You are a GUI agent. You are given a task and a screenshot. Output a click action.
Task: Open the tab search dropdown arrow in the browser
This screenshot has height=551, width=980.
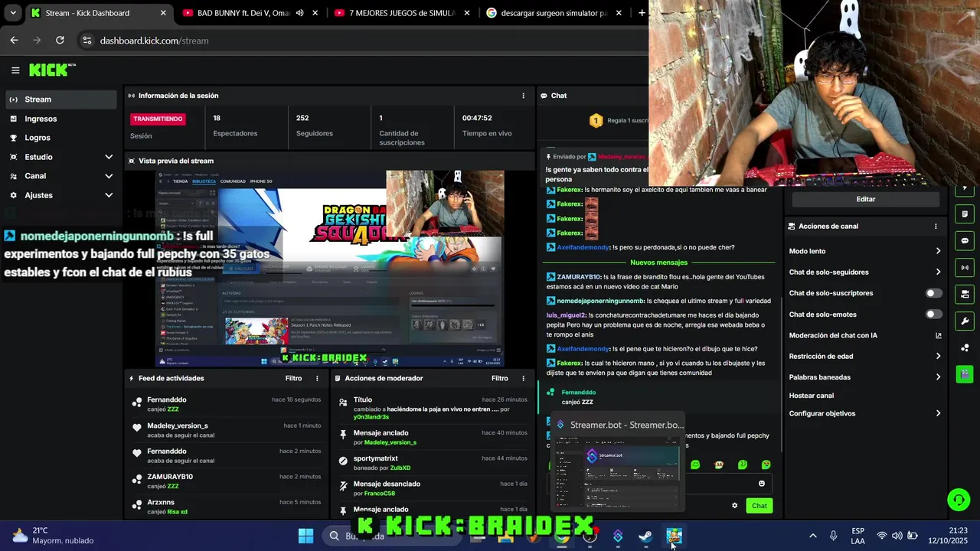pyautogui.click(x=12, y=13)
